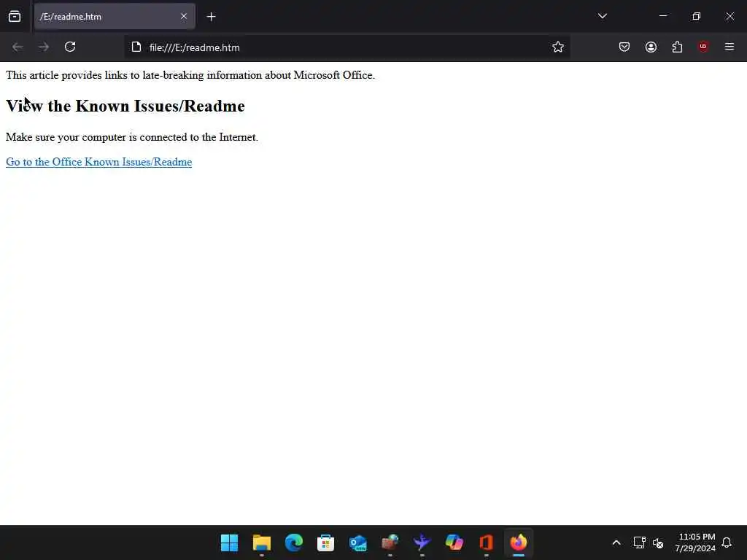Open the Firefox hamburger application menu
Viewport: 747px width, 560px height.
[x=729, y=47]
